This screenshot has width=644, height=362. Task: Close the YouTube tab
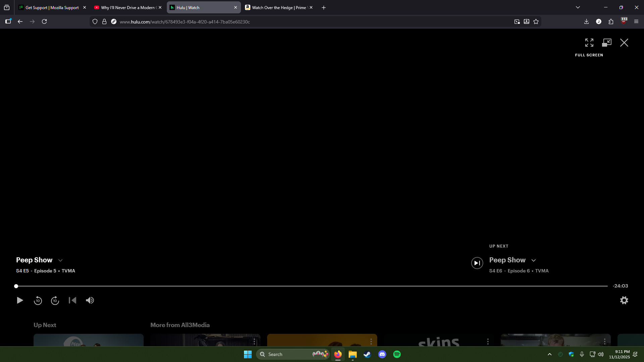[160, 7]
